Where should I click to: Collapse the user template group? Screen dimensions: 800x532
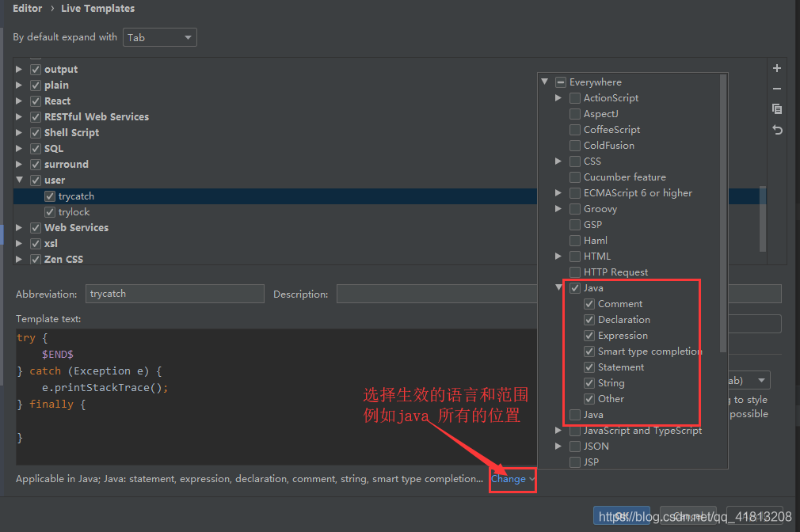(19, 180)
